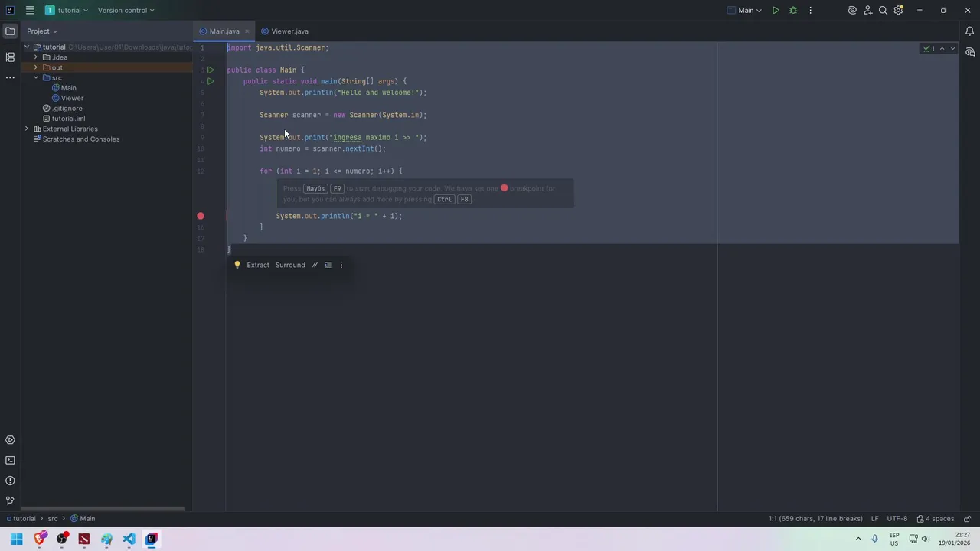Comment selection with the slashes icon
The width and height of the screenshot is (980, 551).
315,265
